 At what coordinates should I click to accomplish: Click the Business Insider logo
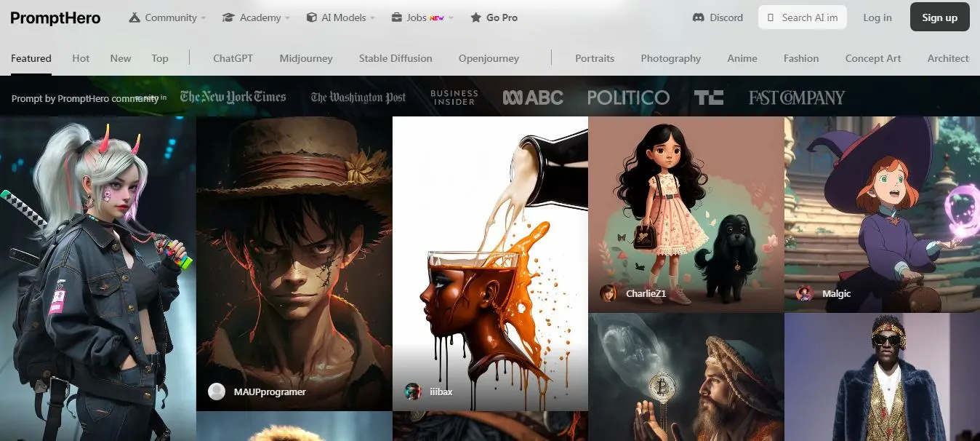[x=454, y=97]
